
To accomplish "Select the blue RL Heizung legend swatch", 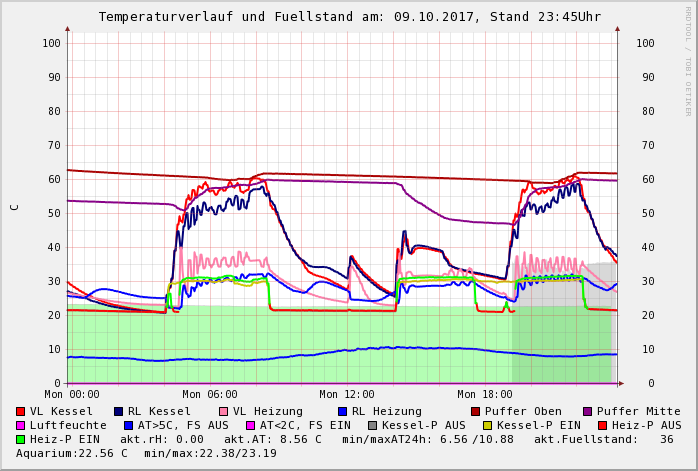I will coord(341,411).
